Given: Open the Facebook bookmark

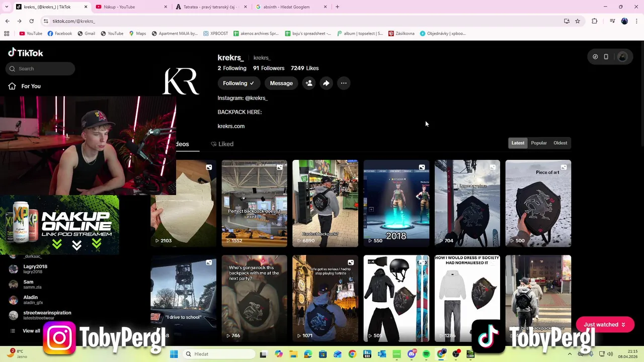Looking at the screenshot, I should tap(59, 34).
